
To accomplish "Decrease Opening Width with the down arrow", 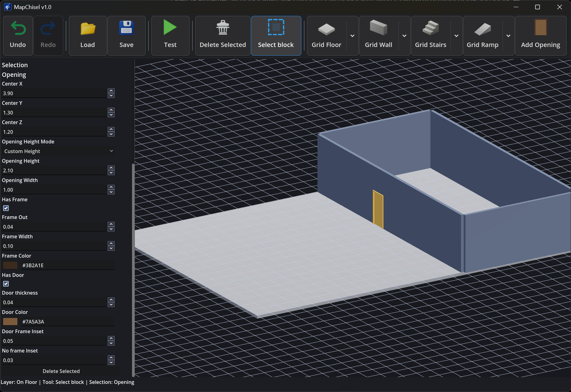I will click(x=111, y=192).
